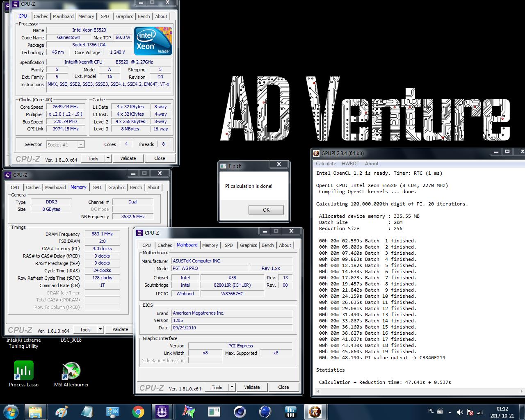Open the Graphics tab in the top CPU-Z window
Viewport: 525px width, 420px height.
(124, 16)
